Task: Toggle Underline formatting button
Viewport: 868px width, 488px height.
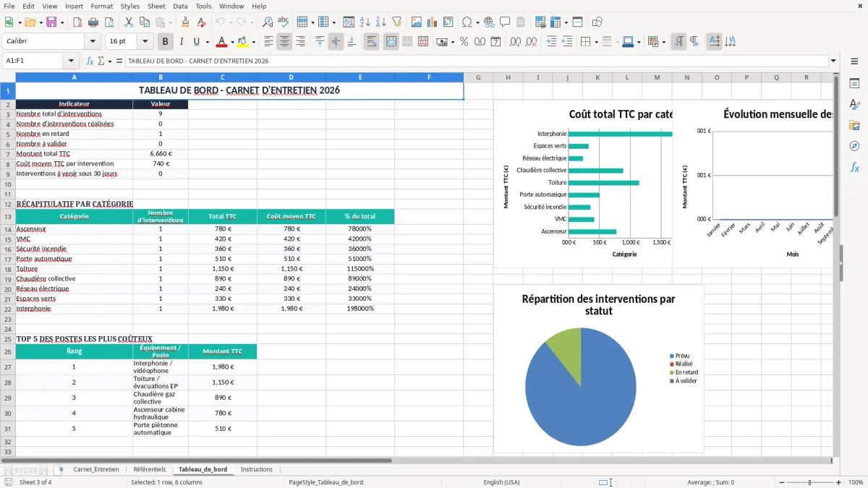Action: coord(197,42)
